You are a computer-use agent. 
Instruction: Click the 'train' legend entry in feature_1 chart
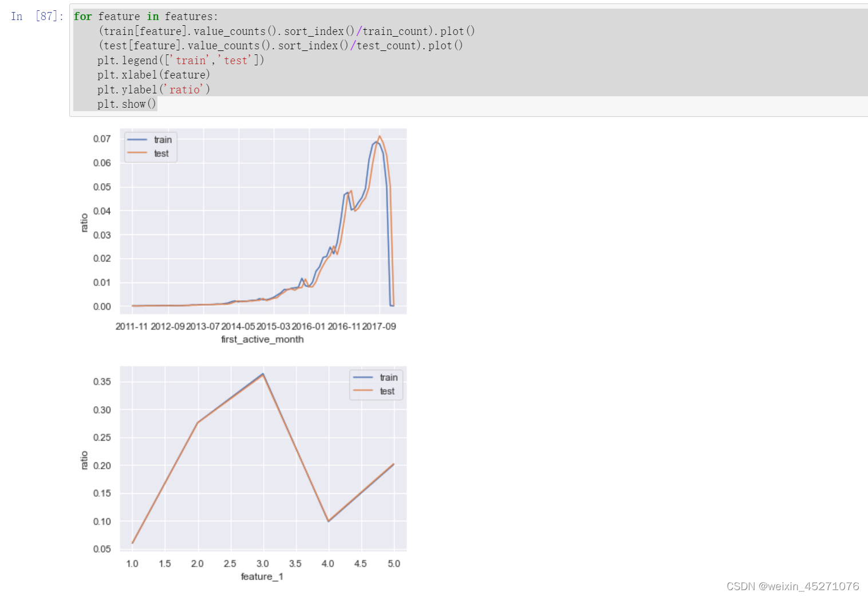click(389, 378)
